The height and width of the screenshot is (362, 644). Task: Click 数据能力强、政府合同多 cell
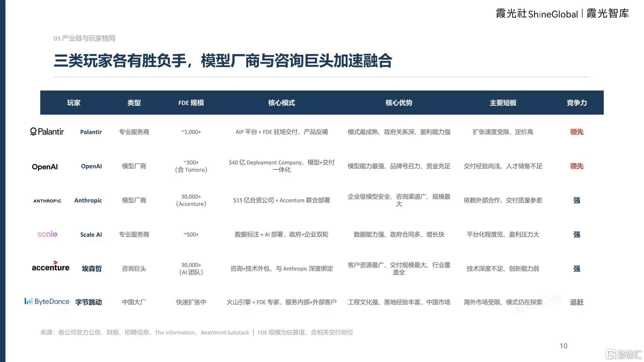coord(399,235)
